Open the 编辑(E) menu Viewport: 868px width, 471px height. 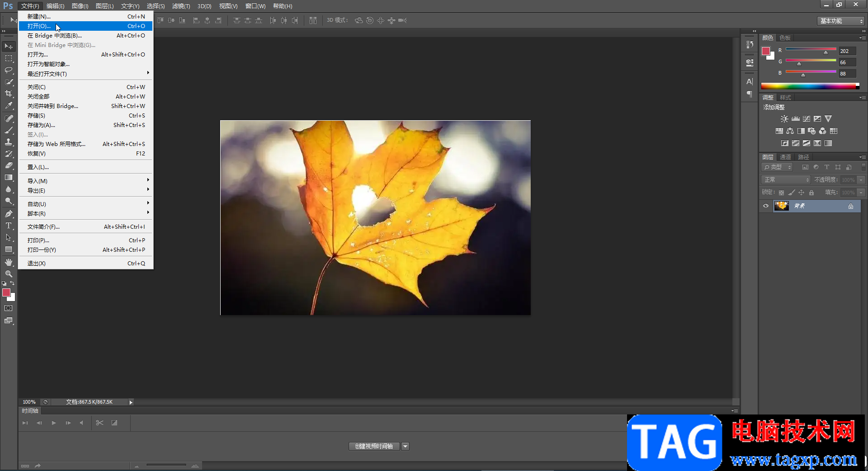[55, 6]
